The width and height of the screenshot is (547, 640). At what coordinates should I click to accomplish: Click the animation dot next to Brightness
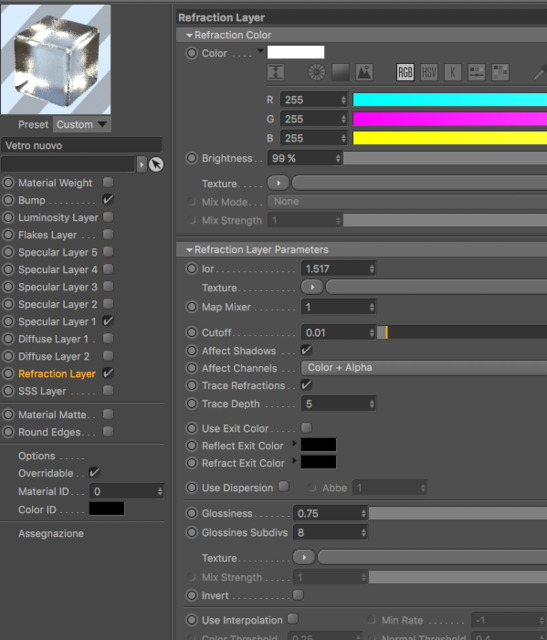[191, 158]
